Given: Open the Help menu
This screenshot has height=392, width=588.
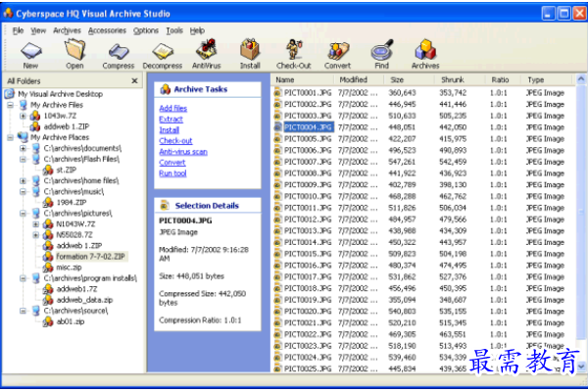Looking at the screenshot, I should pyautogui.click(x=197, y=30).
